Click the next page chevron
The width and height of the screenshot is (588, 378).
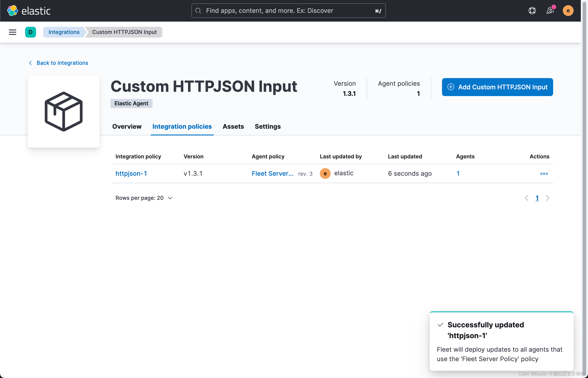[548, 198]
